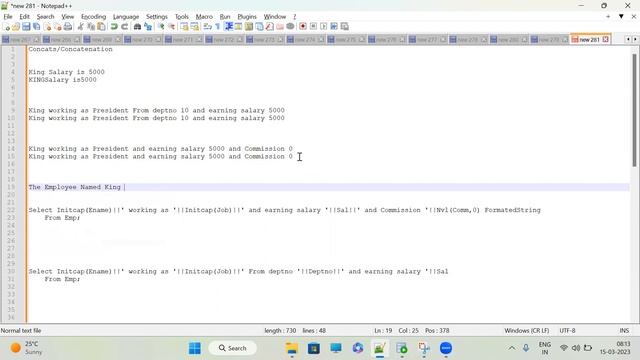Open the File menu
This screenshot has width=640, height=360.
8,17
